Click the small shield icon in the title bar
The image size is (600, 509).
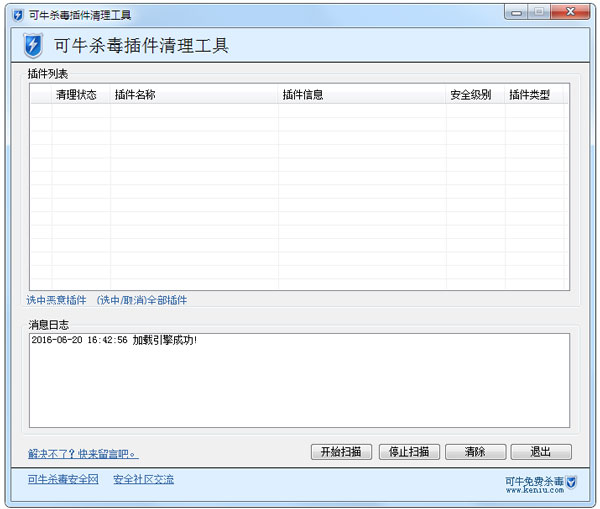click(x=17, y=15)
